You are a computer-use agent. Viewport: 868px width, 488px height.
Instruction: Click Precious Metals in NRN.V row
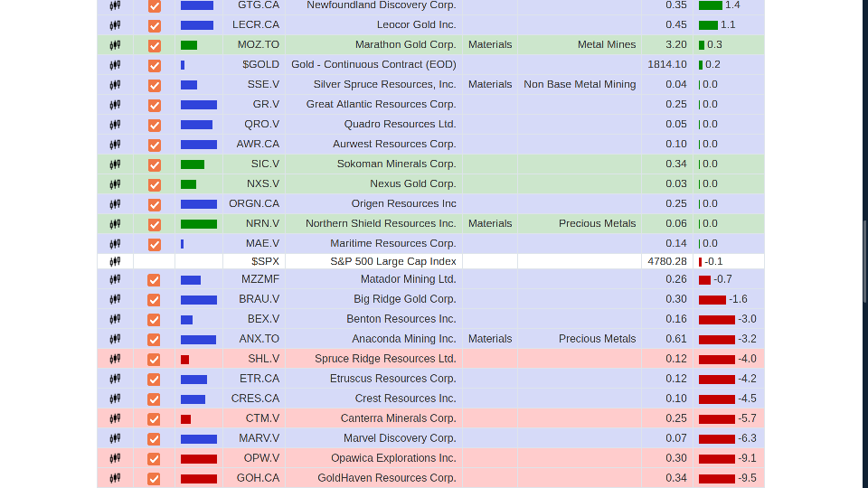598,224
